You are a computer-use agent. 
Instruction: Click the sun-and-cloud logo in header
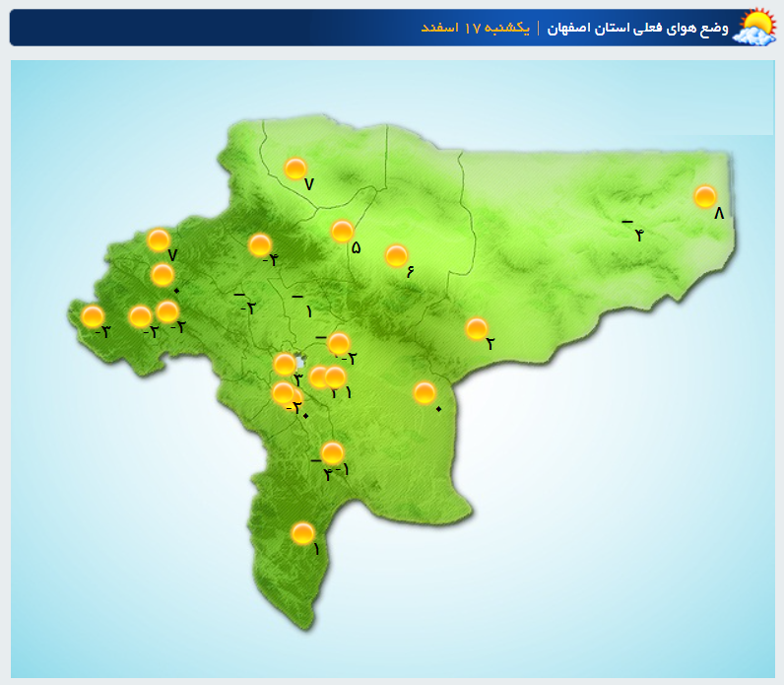point(755,27)
